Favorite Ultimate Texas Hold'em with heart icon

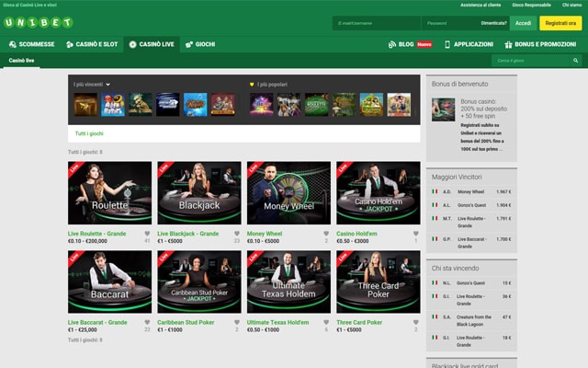point(326,322)
